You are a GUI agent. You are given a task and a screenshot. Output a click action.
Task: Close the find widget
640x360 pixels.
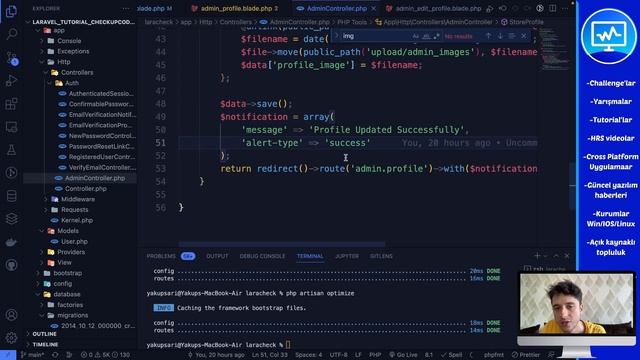pos(524,36)
